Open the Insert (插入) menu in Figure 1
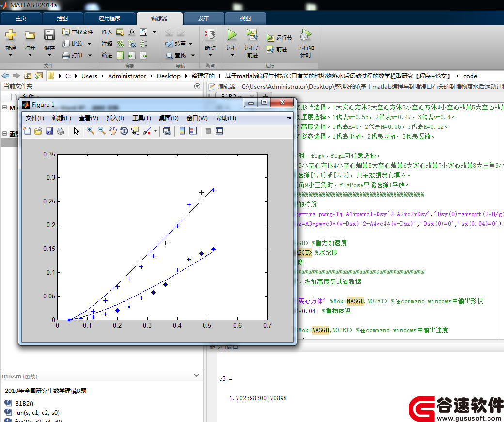Viewport: 504px width, 422px height. 115,118
